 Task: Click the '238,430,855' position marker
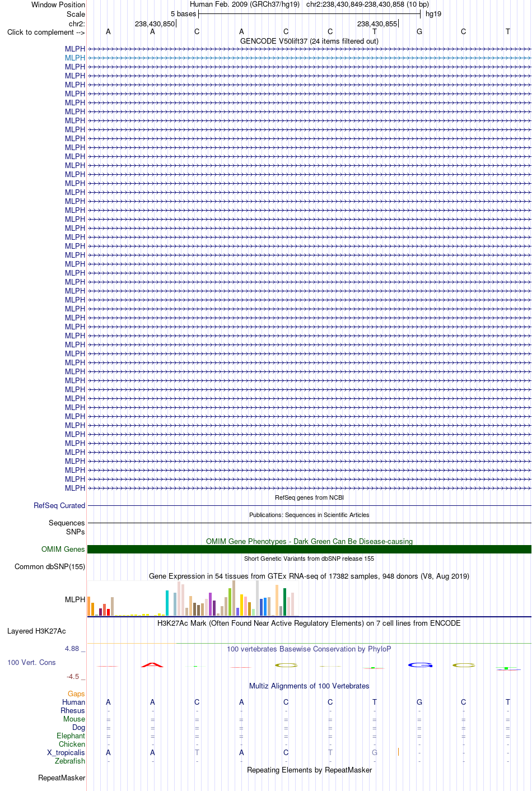tap(377, 24)
